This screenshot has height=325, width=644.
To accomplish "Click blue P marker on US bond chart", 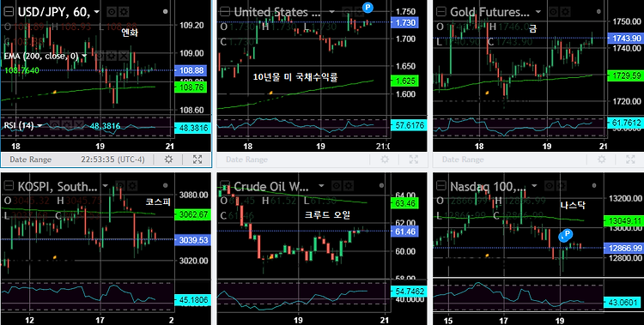I will click(x=368, y=7).
